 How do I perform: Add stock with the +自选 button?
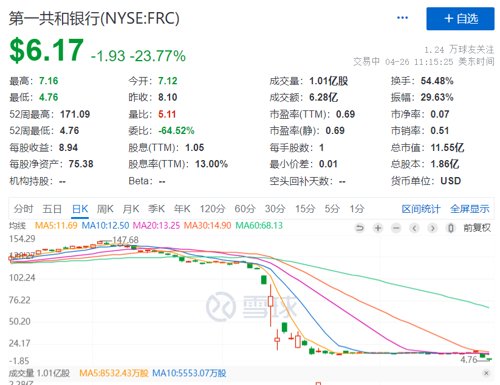pyautogui.click(x=460, y=19)
